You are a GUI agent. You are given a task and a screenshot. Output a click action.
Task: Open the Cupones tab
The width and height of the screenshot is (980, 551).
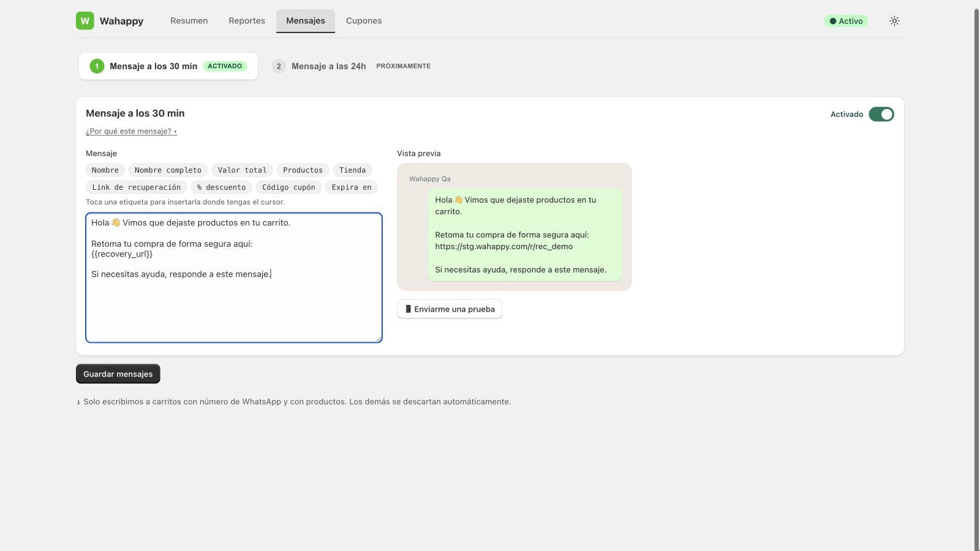(364, 21)
